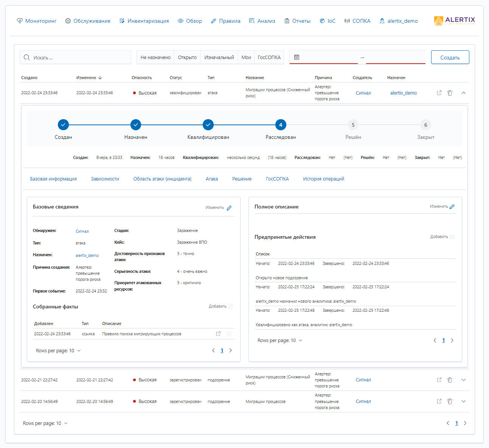Click the search magnifier icon
This screenshot has height=448, width=489.
26,57
